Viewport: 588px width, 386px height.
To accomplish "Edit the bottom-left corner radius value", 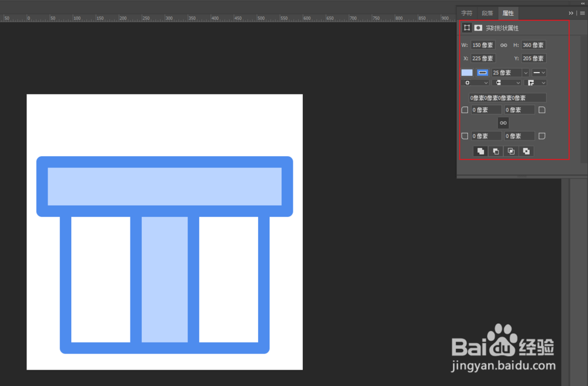I will click(486, 136).
